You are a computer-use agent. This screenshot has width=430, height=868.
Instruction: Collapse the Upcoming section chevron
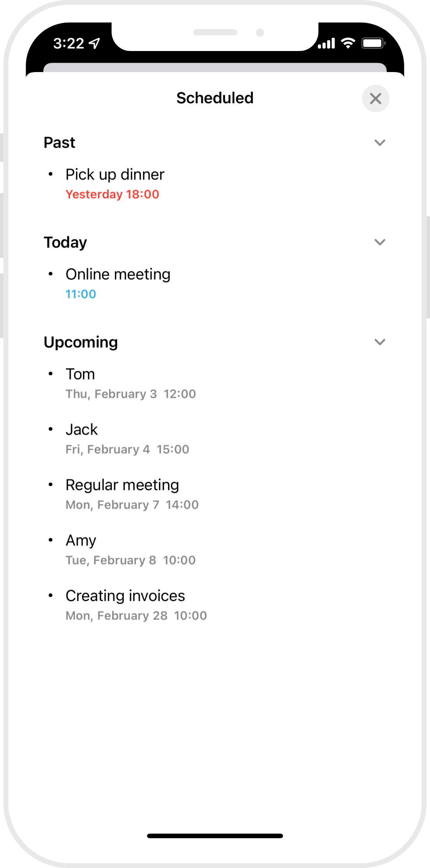[x=380, y=342]
